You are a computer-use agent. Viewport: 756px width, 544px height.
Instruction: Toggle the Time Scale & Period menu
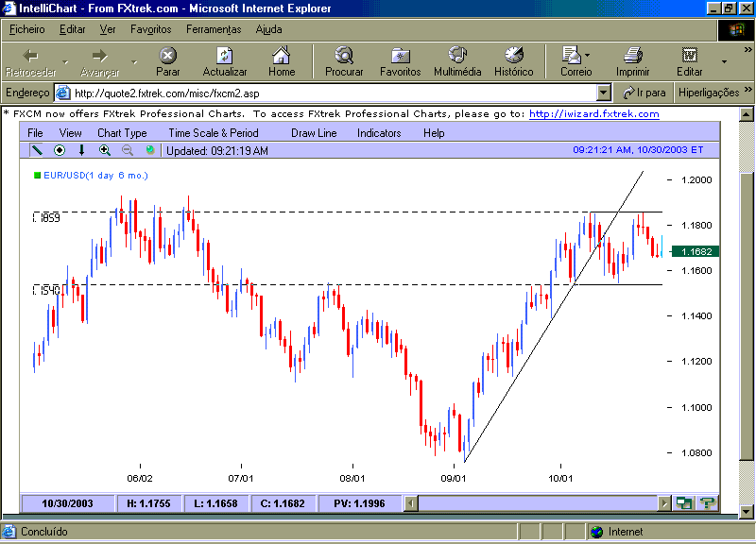point(214,133)
